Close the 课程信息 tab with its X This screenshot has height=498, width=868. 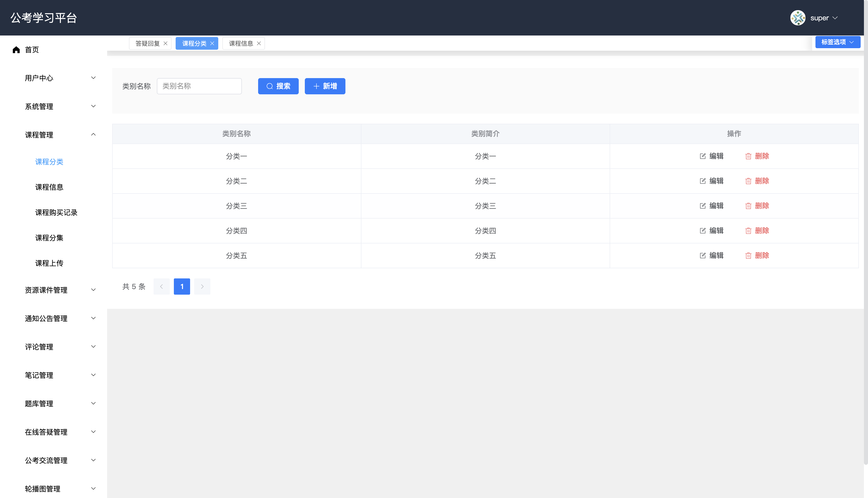coord(259,43)
